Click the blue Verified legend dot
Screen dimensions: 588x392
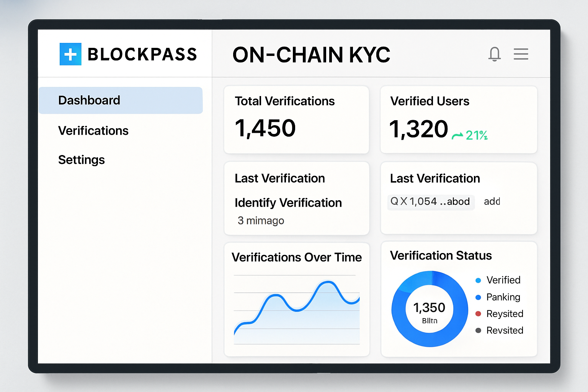(x=478, y=281)
